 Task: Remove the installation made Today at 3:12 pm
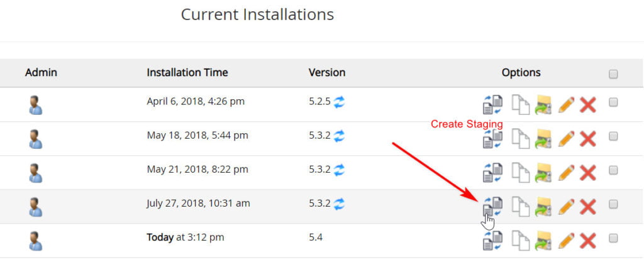pyautogui.click(x=588, y=241)
